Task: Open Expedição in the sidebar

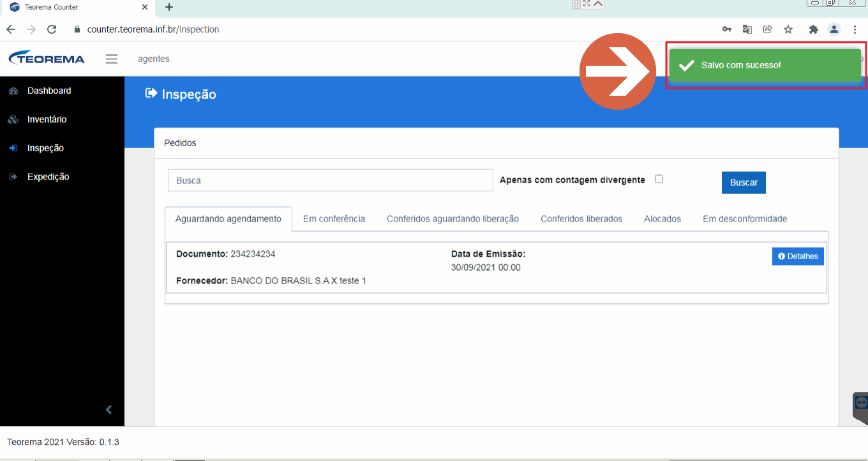Action: [48, 177]
